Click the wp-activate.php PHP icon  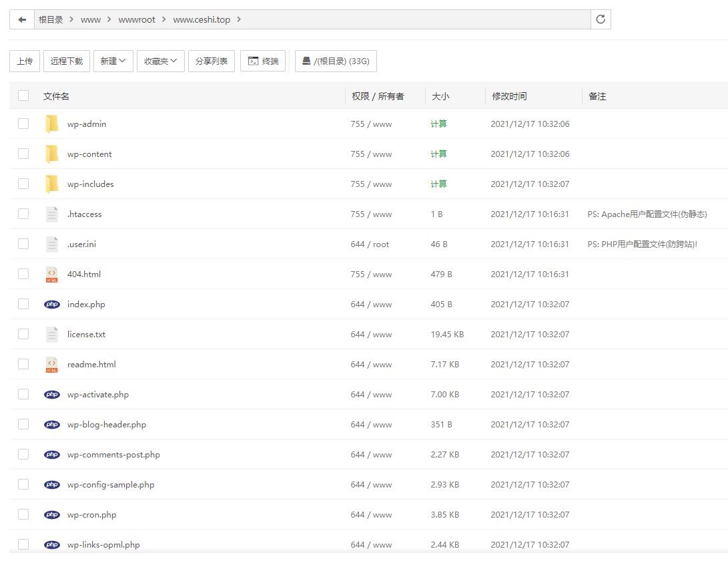pyautogui.click(x=52, y=395)
